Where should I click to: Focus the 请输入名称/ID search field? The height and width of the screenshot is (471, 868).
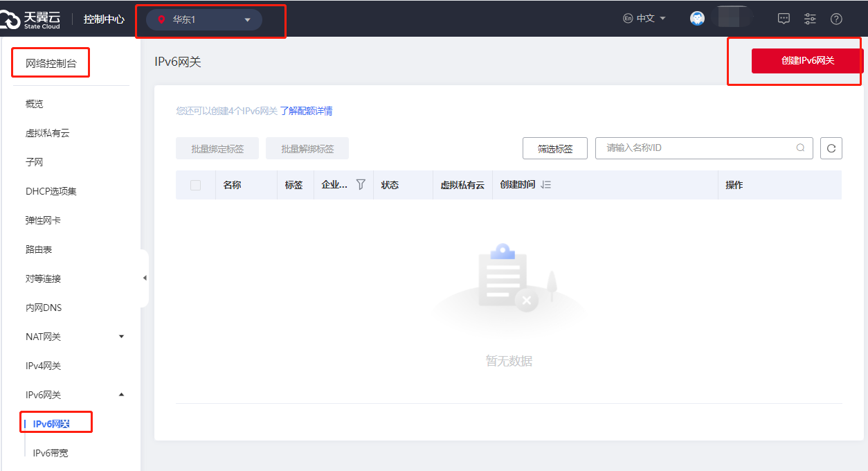pos(704,148)
